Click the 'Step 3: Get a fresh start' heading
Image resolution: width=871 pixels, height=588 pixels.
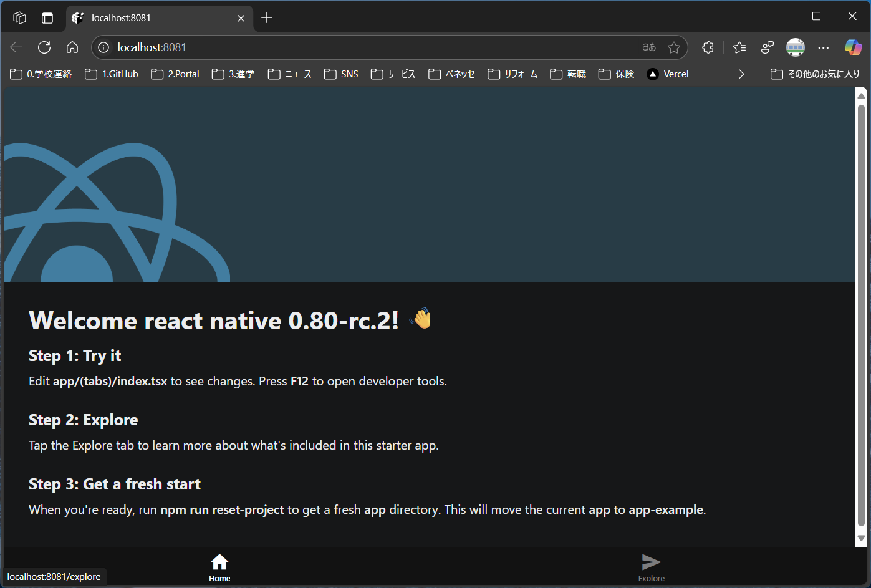115,484
